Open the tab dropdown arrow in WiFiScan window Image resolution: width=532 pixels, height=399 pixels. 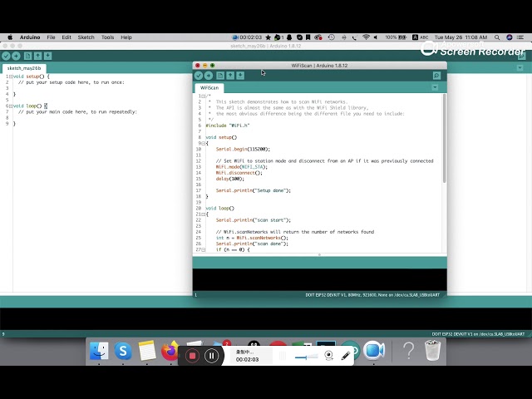[x=435, y=87]
